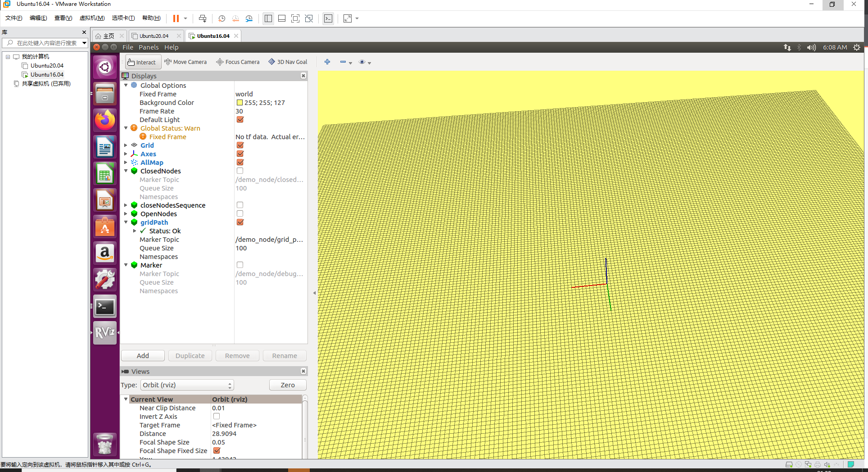
Task: Click the Rename display button
Action: tap(285, 356)
